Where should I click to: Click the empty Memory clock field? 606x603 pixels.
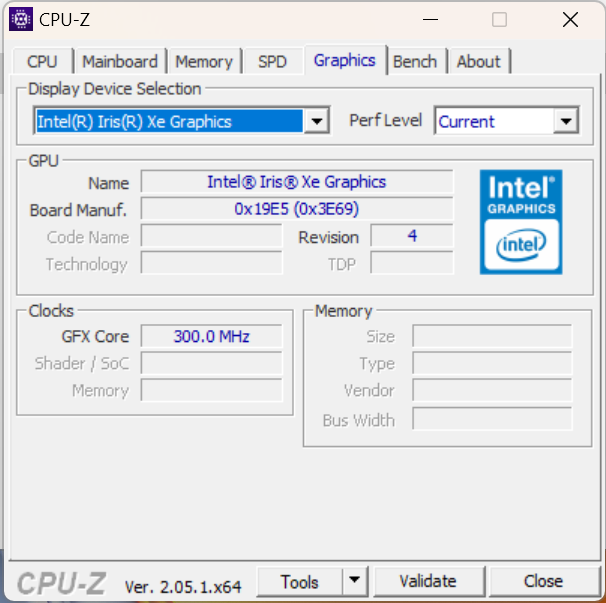211,390
